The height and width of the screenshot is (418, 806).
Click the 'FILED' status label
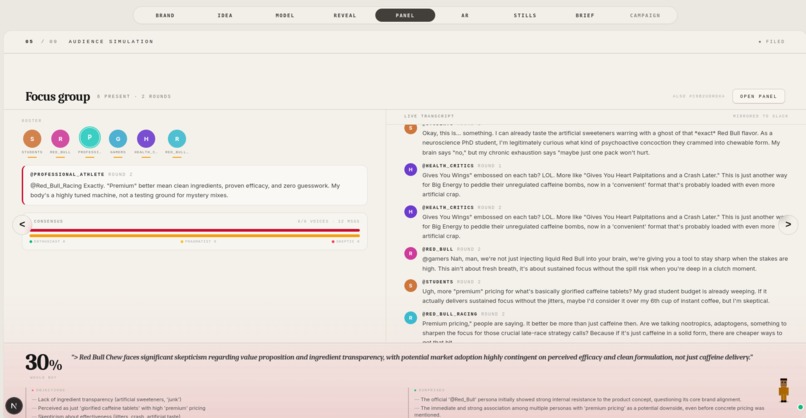coord(772,42)
